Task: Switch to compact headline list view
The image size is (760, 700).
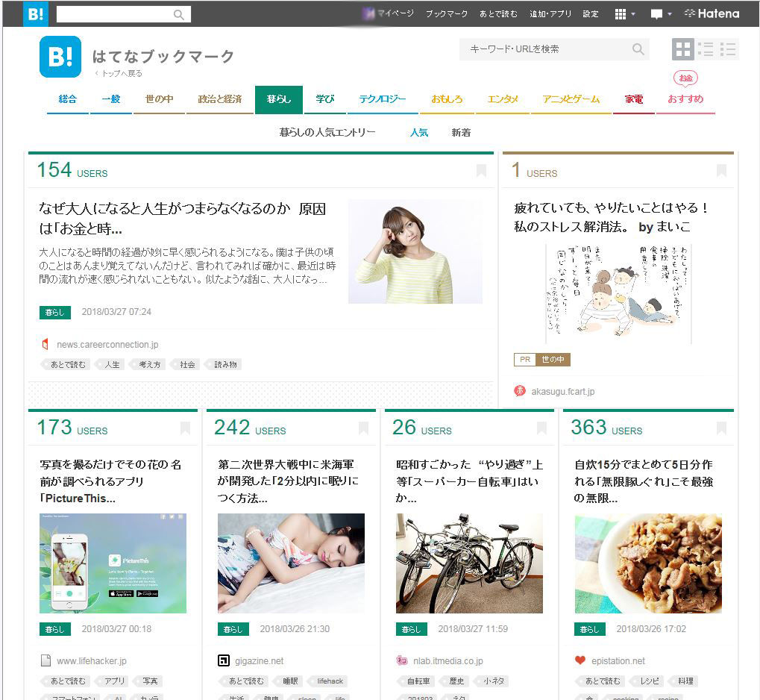Action: 728,49
